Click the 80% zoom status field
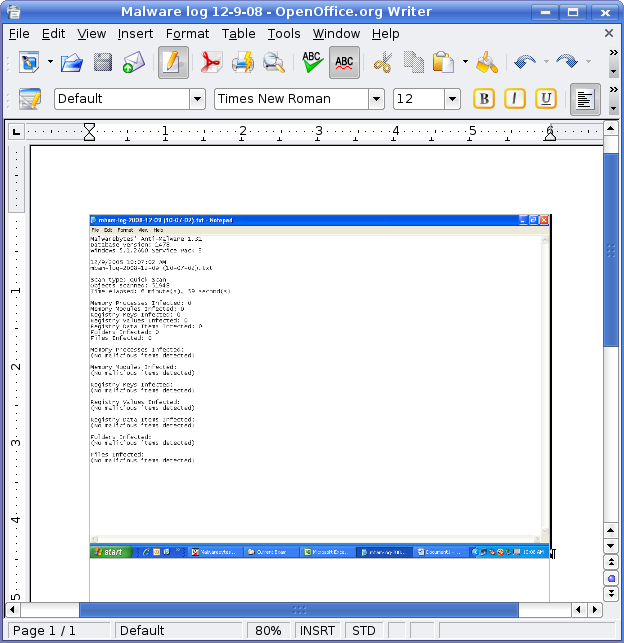 [268, 631]
